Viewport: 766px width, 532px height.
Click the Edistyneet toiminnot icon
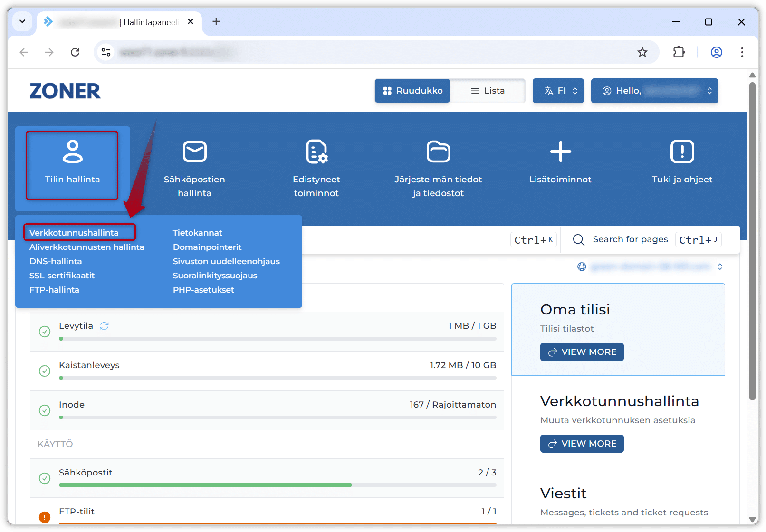316,152
